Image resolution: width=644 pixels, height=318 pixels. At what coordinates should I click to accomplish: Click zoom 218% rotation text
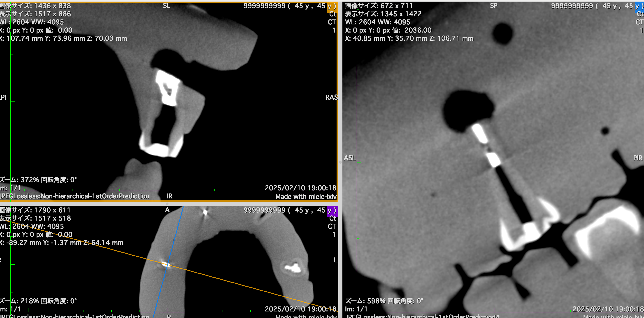click(x=38, y=301)
